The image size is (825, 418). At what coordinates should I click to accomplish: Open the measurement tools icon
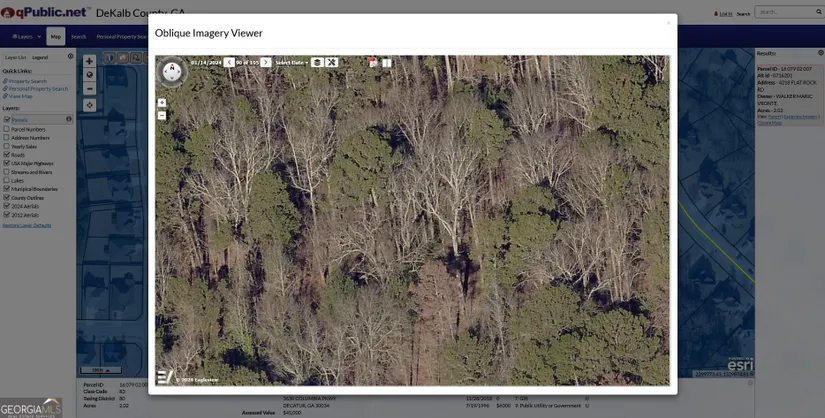click(x=332, y=62)
